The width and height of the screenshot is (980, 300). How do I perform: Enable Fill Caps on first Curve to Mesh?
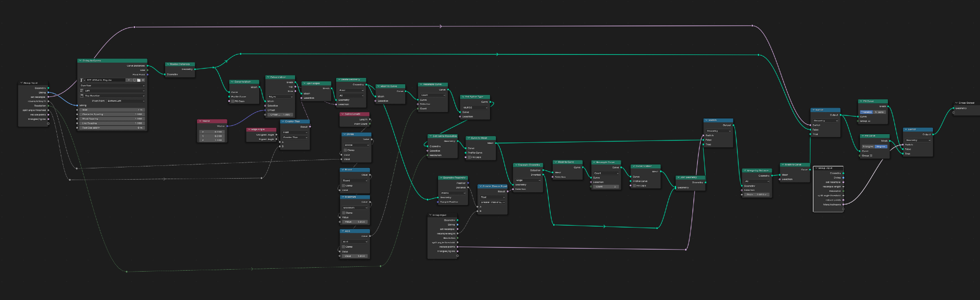[x=233, y=101]
